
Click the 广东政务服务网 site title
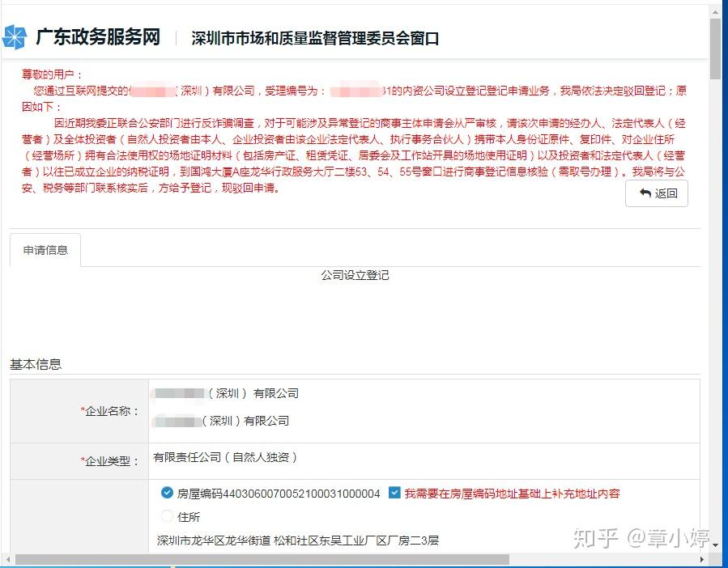pos(98,37)
